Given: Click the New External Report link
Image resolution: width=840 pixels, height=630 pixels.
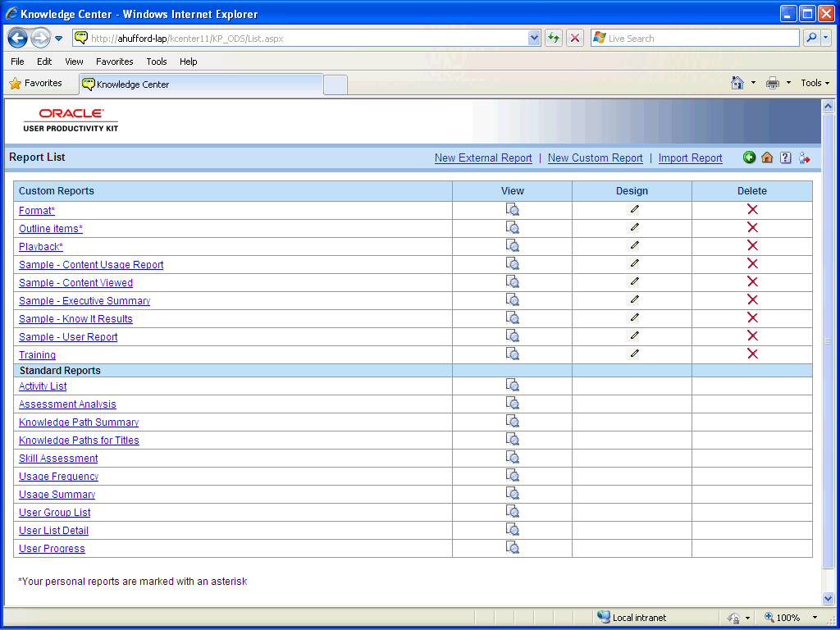Looking at the screenshot, I should click(483, 158).
